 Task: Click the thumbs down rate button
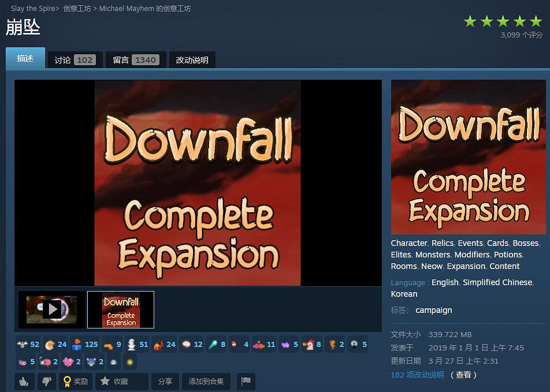pyautogui.click(x=46, y=382)
